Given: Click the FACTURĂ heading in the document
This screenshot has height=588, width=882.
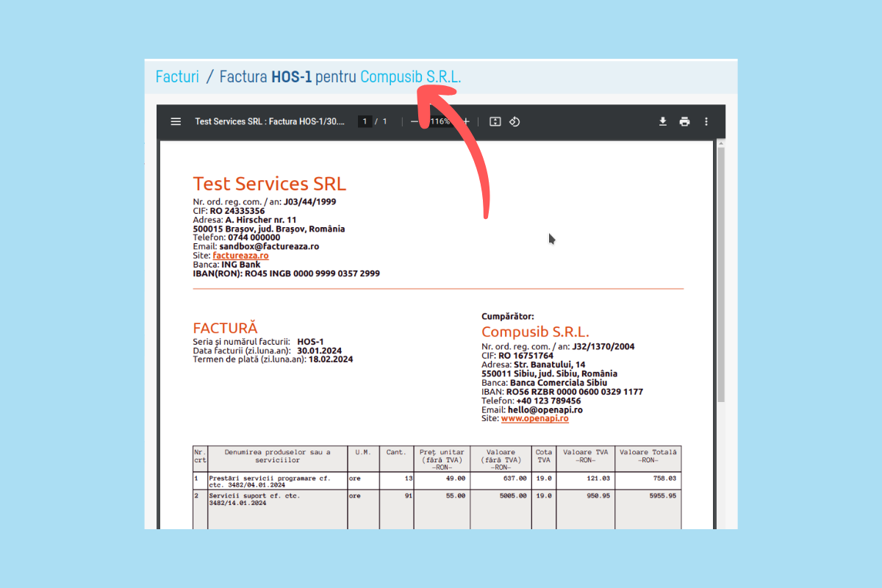Looking at the screenshot, I should point(225,328).
